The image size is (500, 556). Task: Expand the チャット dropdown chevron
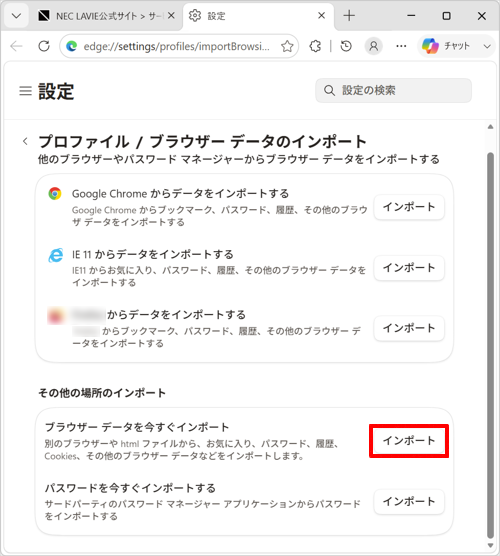(487, 46)
